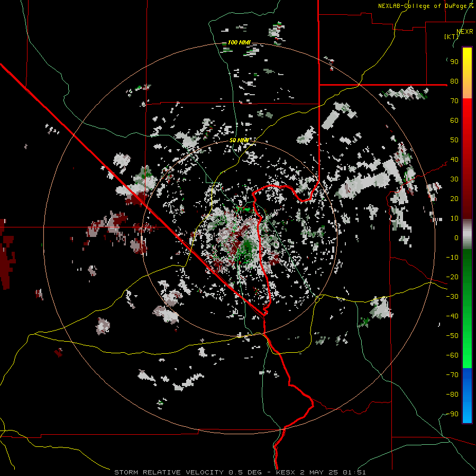Click the positive "50" scale value
476x476 pixels.
pyautogui.click(x=454, y=140)
